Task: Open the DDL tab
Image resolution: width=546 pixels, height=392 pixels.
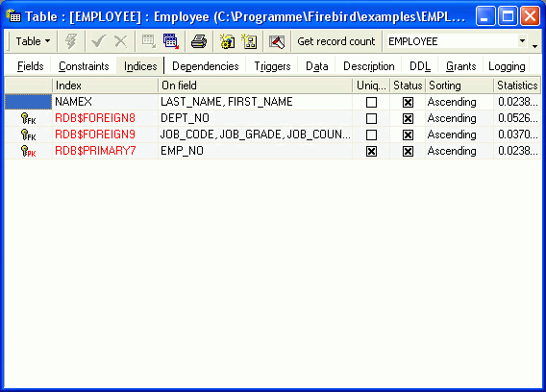Action: coord(420,66)
